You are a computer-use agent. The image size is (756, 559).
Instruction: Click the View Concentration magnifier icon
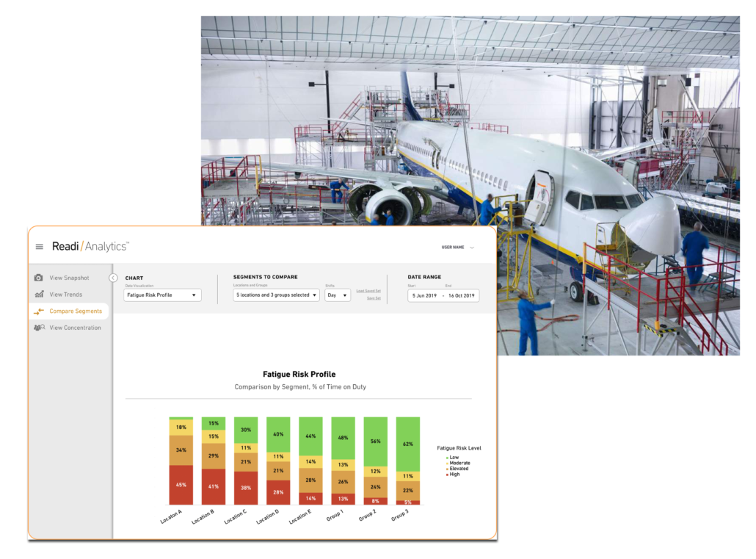(x=38, y=328)
